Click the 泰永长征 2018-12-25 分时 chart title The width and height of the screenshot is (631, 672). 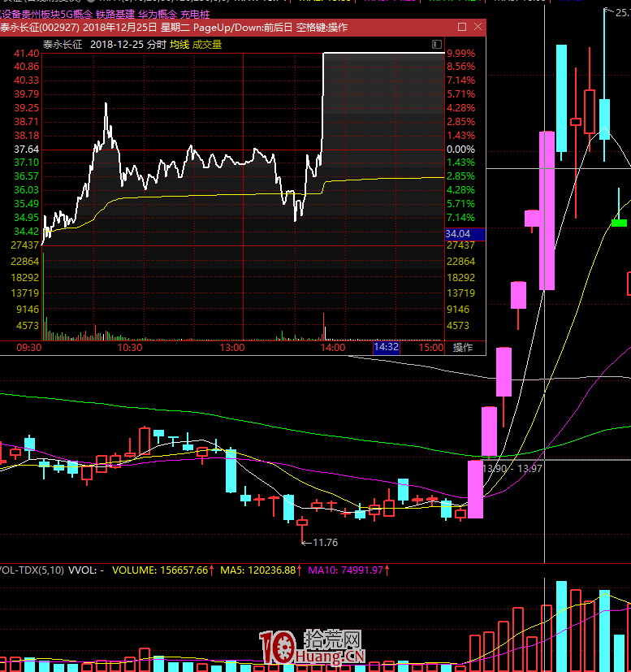(105, 45)
